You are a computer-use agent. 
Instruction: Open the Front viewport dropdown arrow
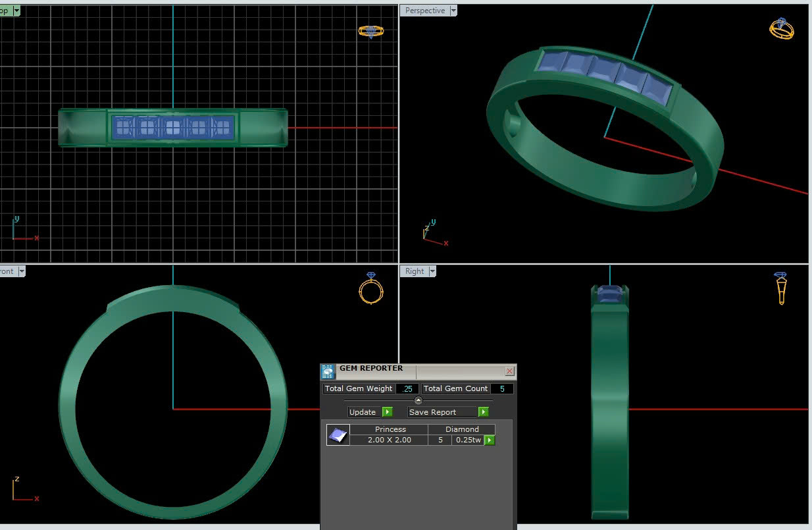coord(21,271)
